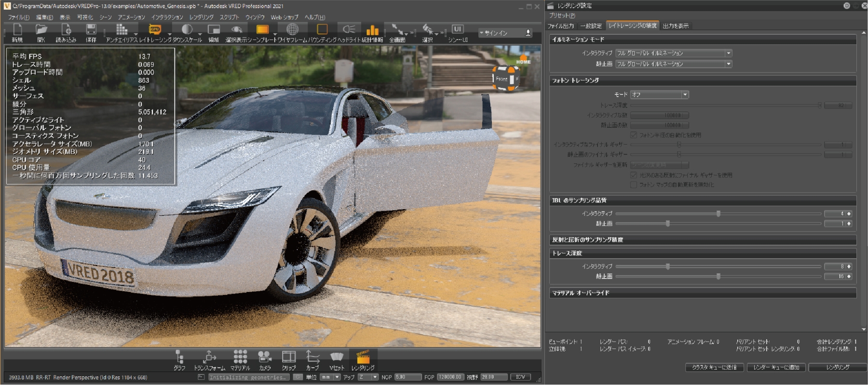Enable ワイヤフレーム globe icon
Screen dimensions: 868x385
tap(292, 30)
